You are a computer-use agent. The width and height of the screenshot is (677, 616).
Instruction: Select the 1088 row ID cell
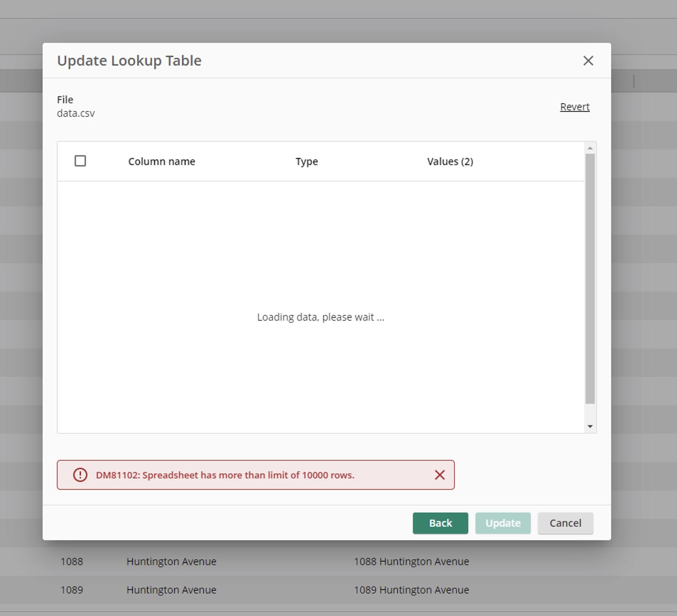(72, 562)
